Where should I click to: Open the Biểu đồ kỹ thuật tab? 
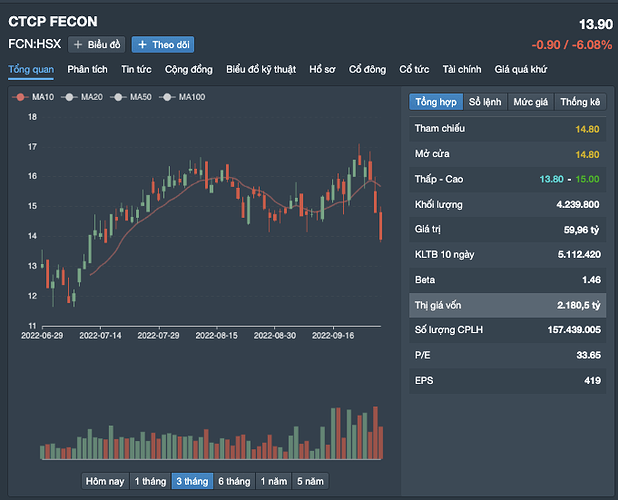pyautogui.click(x=261, y=70)
